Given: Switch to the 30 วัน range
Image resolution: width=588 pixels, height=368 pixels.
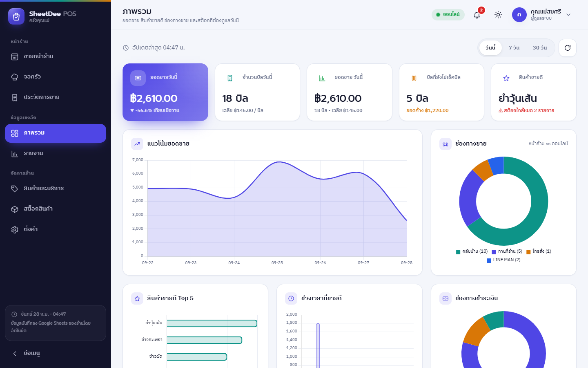Looking at the screenshot, I should click(540, 48).
